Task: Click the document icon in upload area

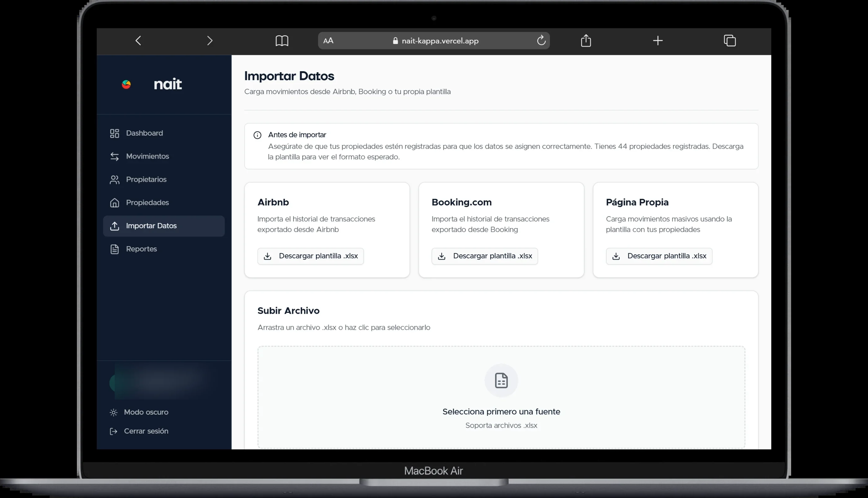Action: (501, 380)
